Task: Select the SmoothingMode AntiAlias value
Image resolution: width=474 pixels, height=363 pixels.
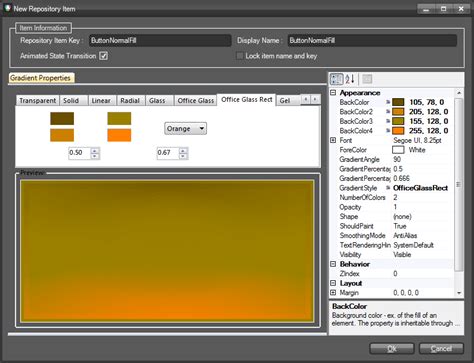Action: pyautogui.click(x=405, y=235)
